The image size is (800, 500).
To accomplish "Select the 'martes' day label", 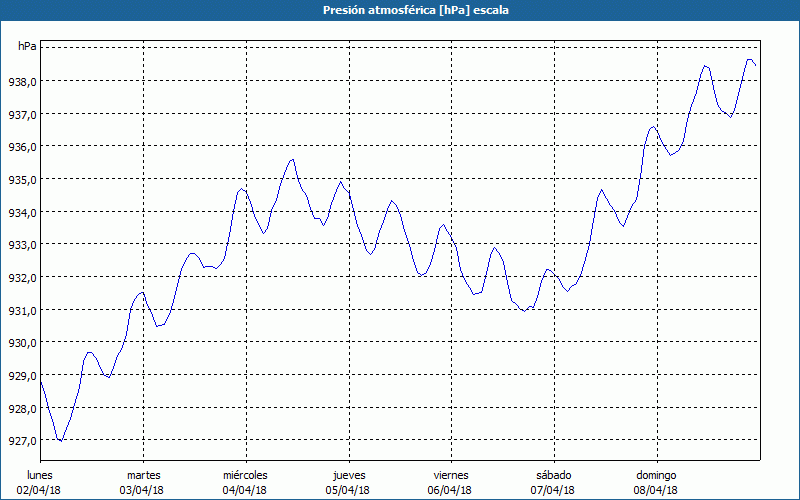I will (144, 475).
